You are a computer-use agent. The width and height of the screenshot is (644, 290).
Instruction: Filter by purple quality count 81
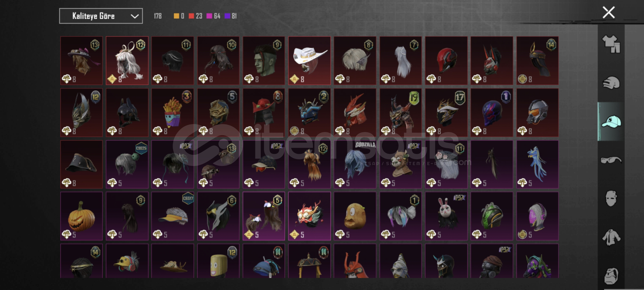(x=231, y=16)
